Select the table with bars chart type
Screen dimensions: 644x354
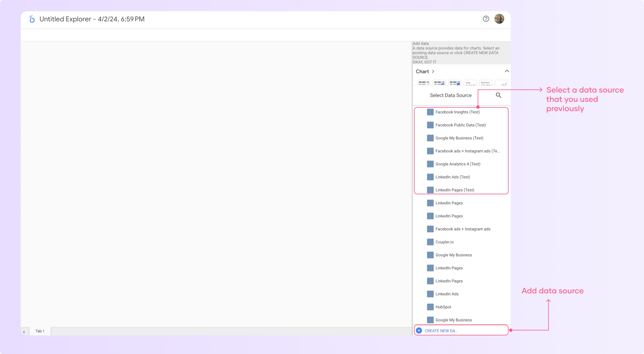pos(439,83)
